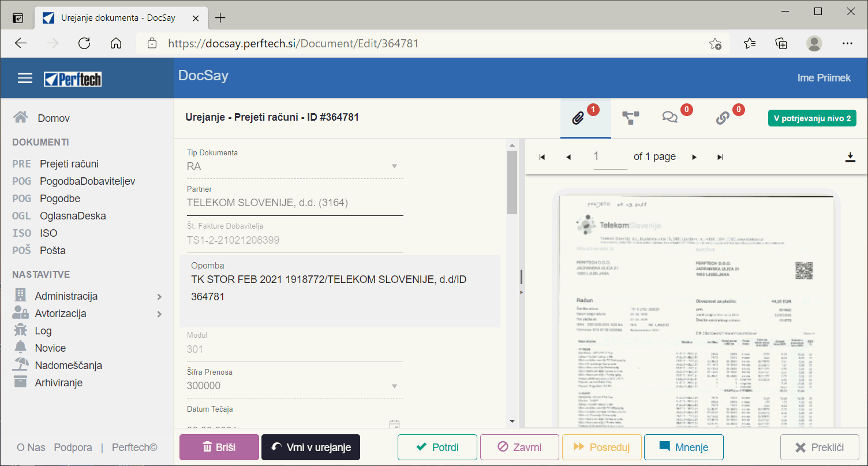Image resolution: width=868 pixels, height=466 pixels.
Task: Click the Briši delete button
Action: [x=219, y=447]
